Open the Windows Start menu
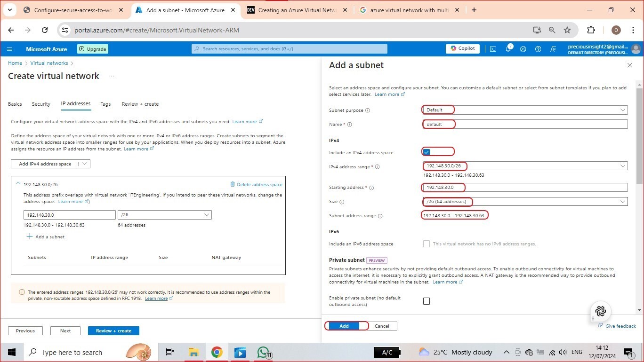This screenshot has height=362, width=644. point(11,352)
